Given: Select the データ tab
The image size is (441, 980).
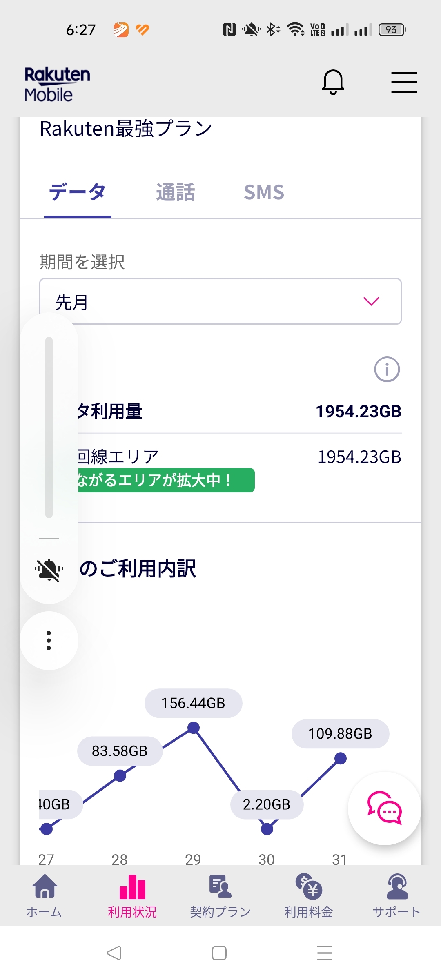Looking at the screenshot, I should tap(78, 192).
